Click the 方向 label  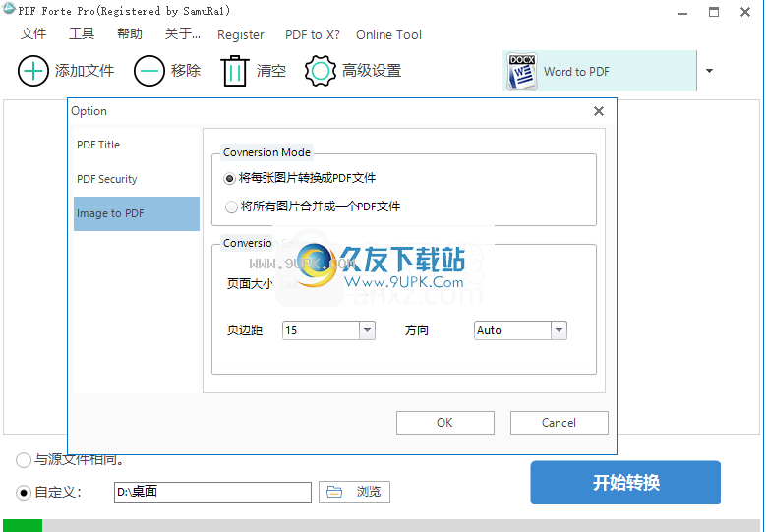click(417, 330)
